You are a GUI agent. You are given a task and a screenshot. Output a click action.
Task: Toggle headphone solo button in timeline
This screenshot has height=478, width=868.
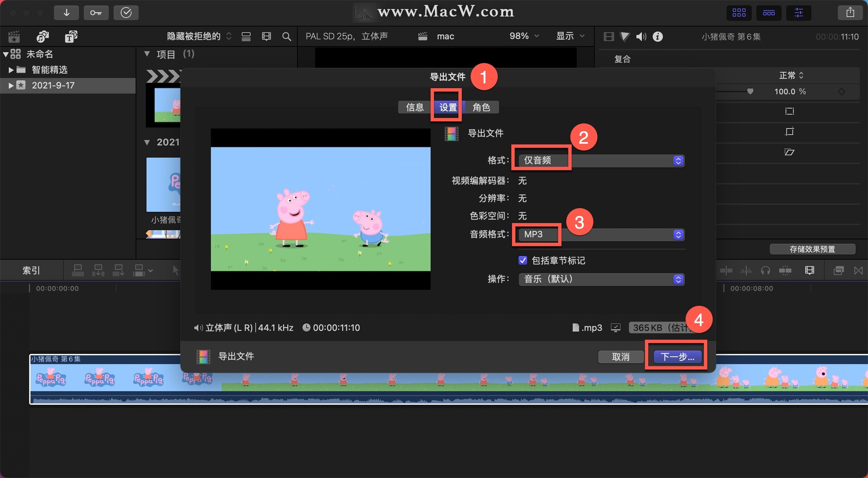pyautogui.click(x=765, y=271)
